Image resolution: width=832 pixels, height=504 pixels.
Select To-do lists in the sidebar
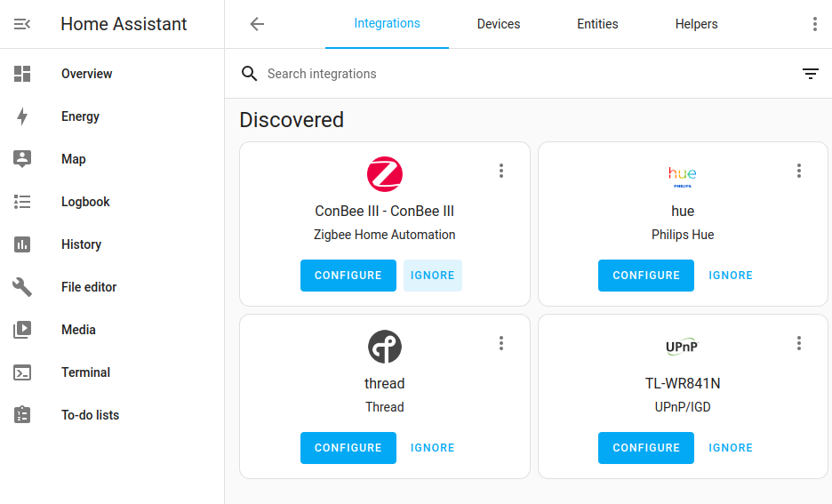112,415
